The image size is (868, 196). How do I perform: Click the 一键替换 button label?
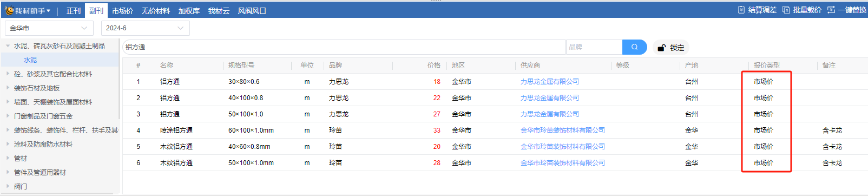pyautogui.click(x=852, y=10)
